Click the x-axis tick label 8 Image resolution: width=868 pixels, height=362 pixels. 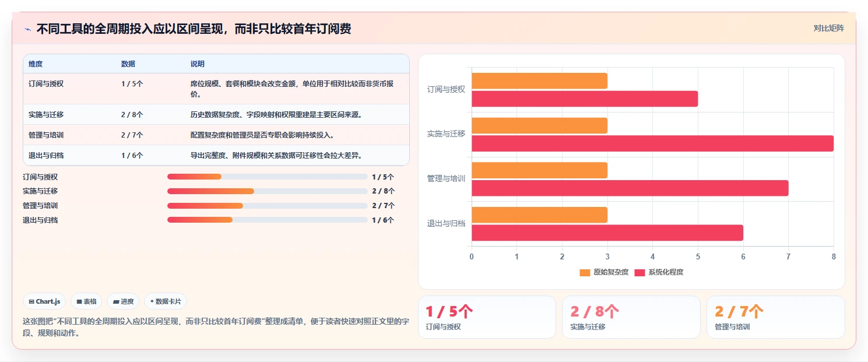(x=834, y=256)
